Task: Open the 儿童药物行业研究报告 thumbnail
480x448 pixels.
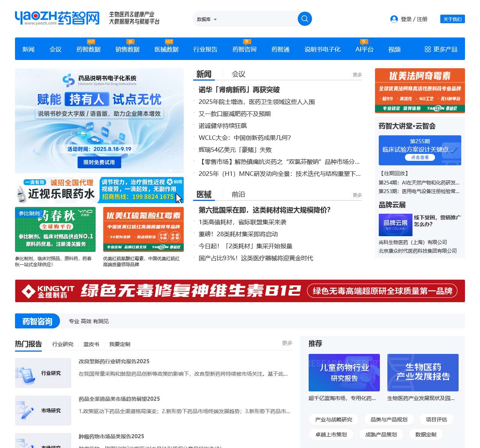Action: (344, 372)
